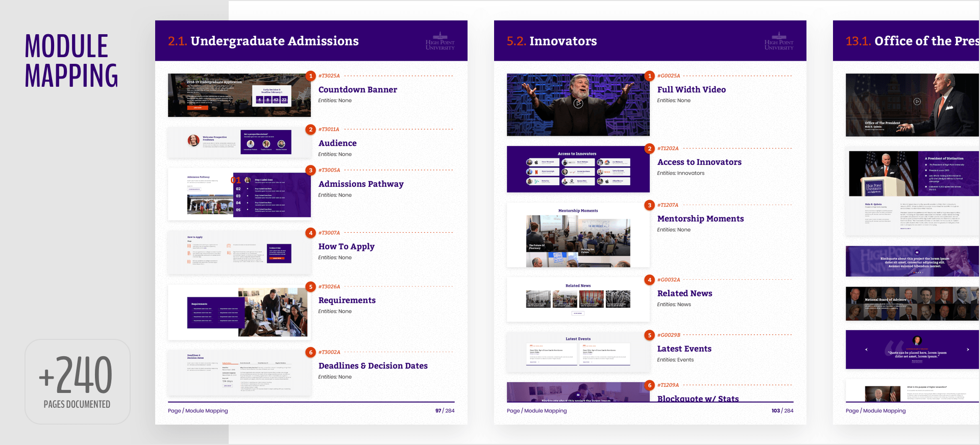The image size is (980, 445).
Task: Click the 'Entities: Innovators' label
Action: pos(681,174)
